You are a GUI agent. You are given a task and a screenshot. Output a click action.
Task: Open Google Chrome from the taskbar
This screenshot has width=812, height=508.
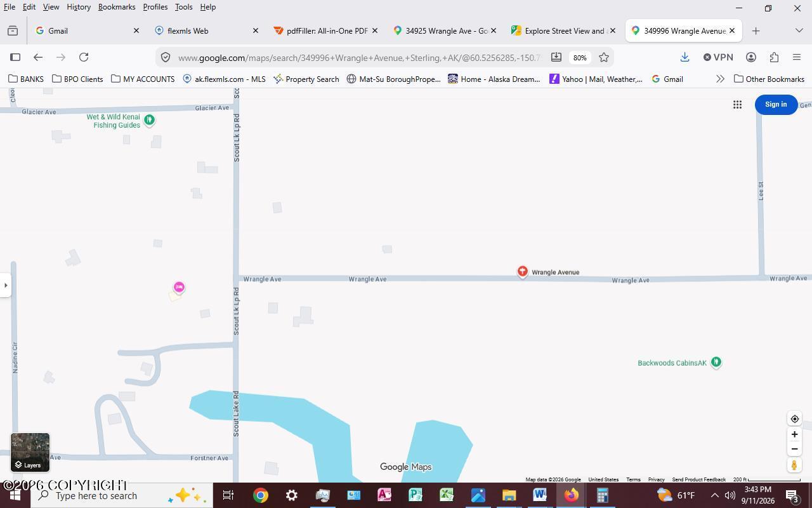(x=260, y=495)
